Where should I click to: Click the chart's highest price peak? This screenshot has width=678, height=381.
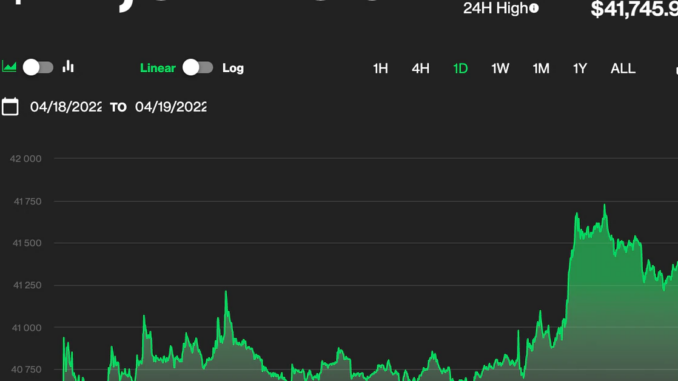pyautogui.click(x=604, y=205)
